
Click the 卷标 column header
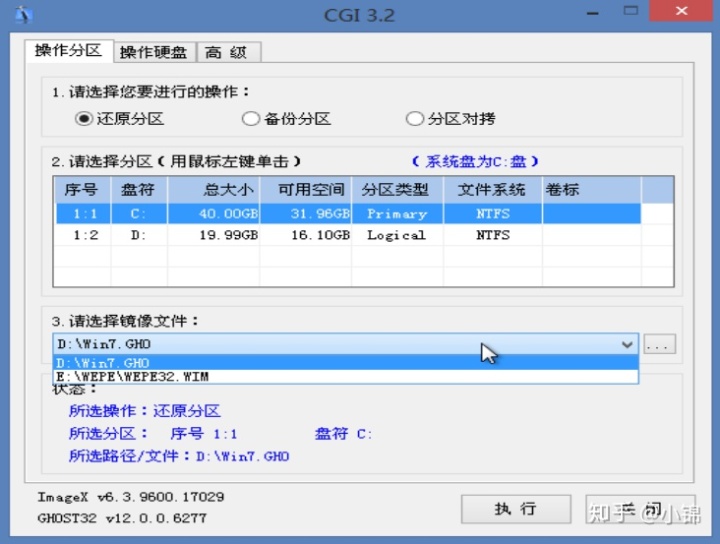click(591, 190)
